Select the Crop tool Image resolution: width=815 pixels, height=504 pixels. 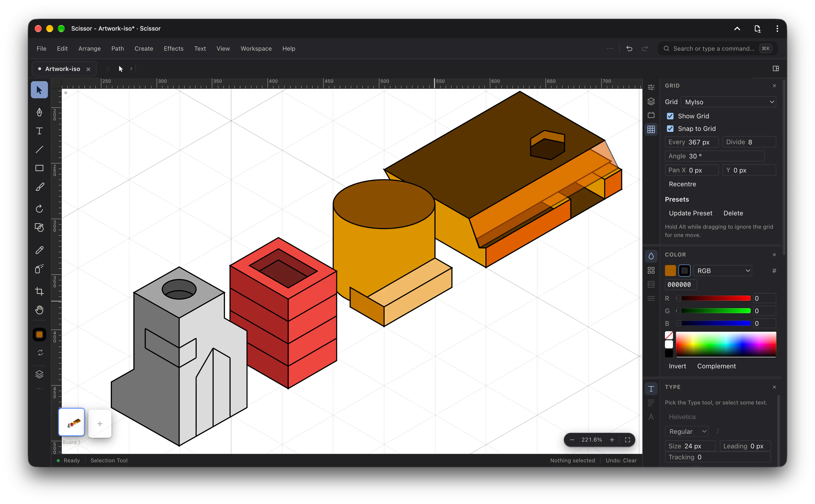(x=39, y=291)
